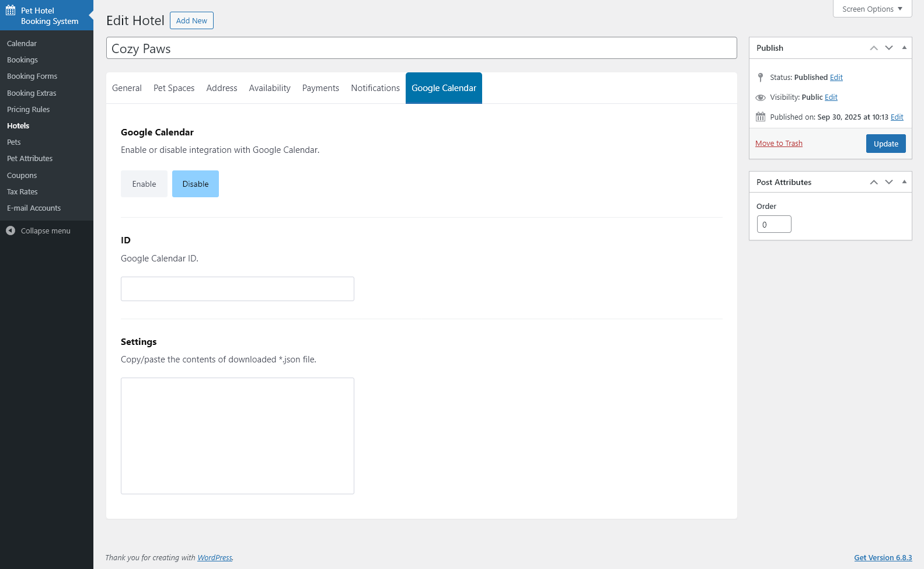Edit the Published status
The height and width of the screenshot is (569, 924).
coord(836,77)
